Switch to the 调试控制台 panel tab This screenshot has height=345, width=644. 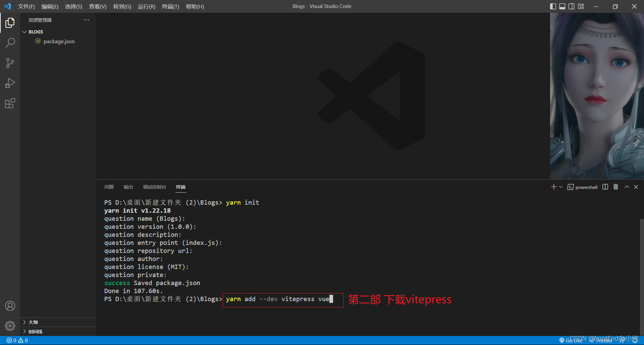155,187
